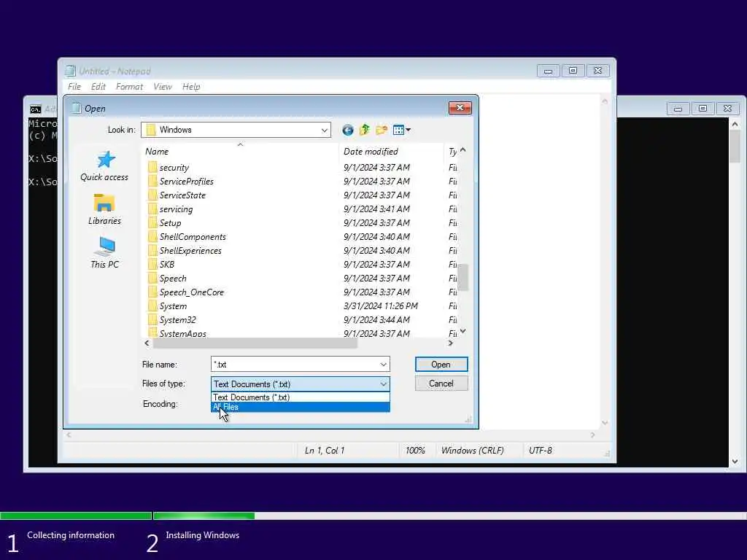747x560 pixels.
Task: Select Quick access in the places bar
Action: click(104, 166)
